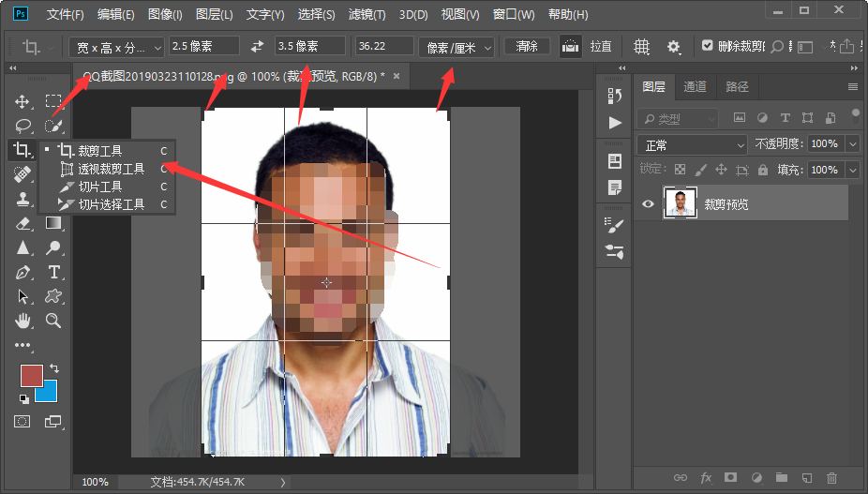This screenshot has height=494, width=868.
Task: Open the 不透明度 opacity dropdown arrow
Action: 852,144
